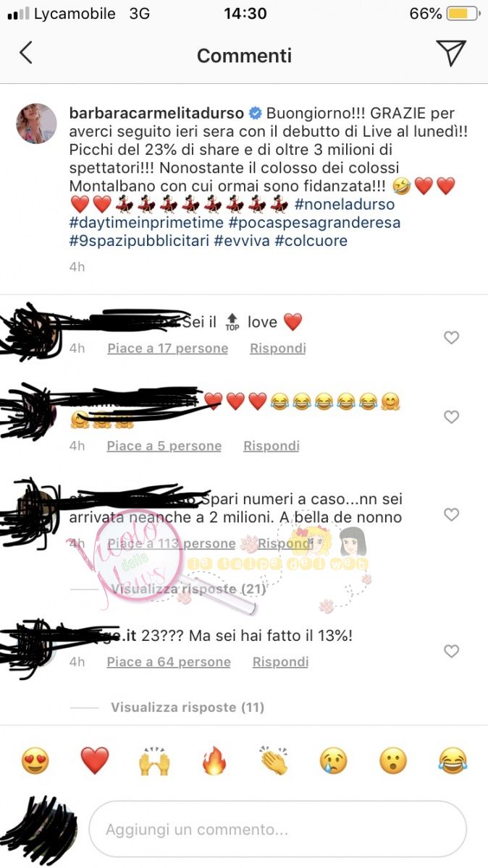
Task: Insert the raised hands emoji reaction
Action: (154, 761)
